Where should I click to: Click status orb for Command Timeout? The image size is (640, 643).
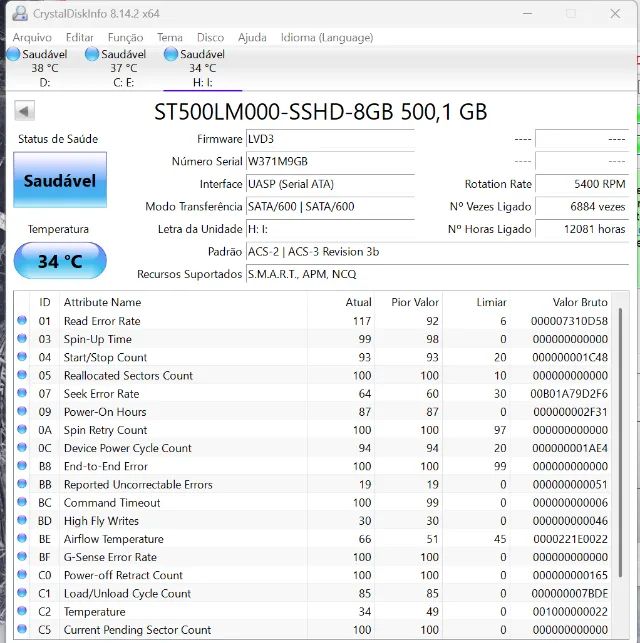pos(22,502)
